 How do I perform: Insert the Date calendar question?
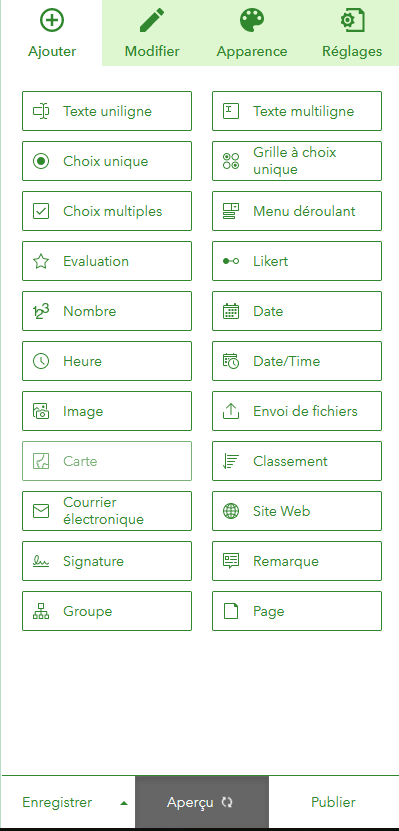pos(297,311)
